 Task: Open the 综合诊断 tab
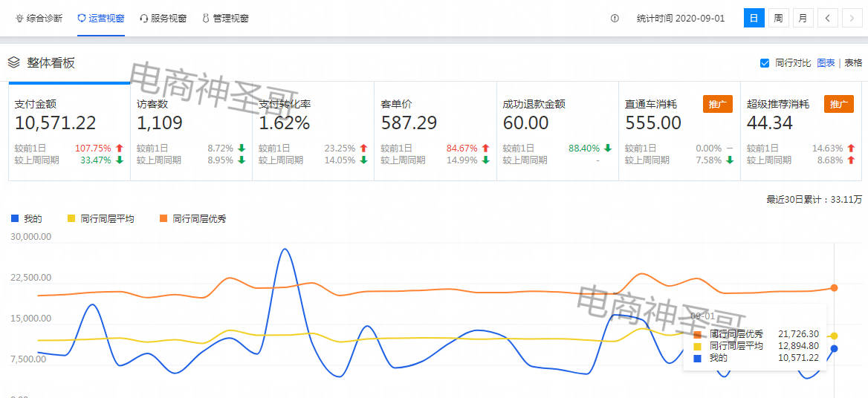click(39, 19)
